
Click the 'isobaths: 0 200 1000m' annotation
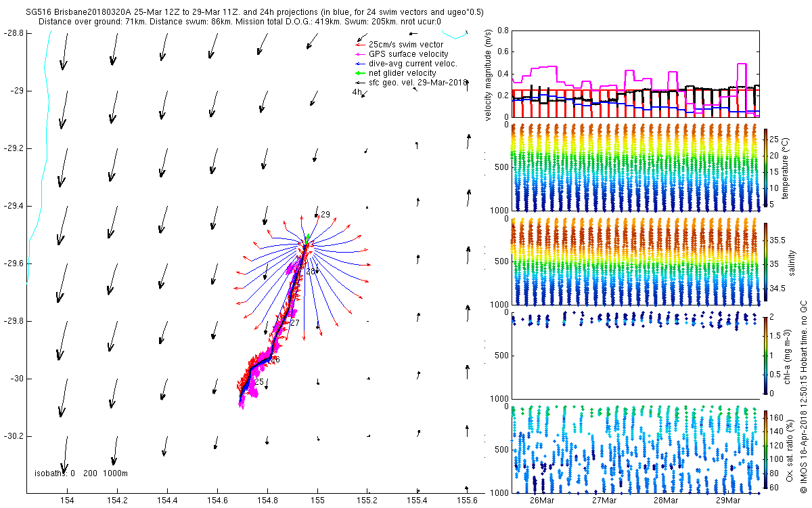81,473
